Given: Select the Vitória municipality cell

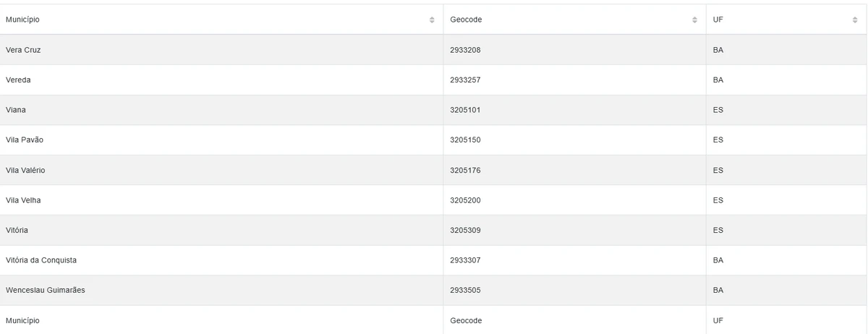Looking at the screenshot, I should pyautogui.click(x=17, y=231).
